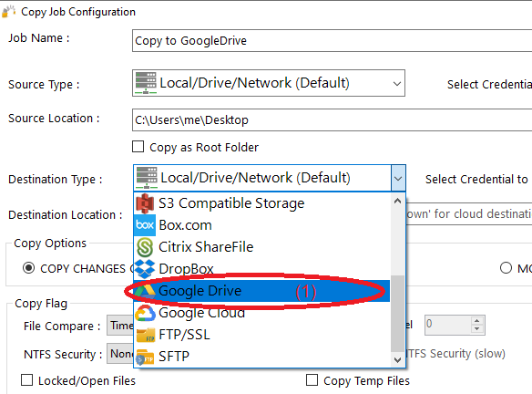Choose Box.com as destination type
Image resolution: width=532 pixels, height=394 pixels.
pos(262,225)
